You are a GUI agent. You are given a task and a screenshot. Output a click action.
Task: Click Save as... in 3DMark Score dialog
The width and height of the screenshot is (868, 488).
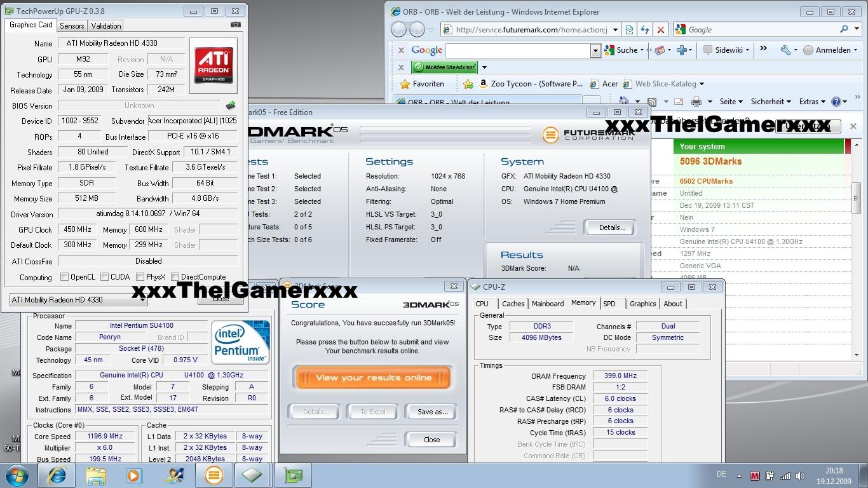[432, 412]
